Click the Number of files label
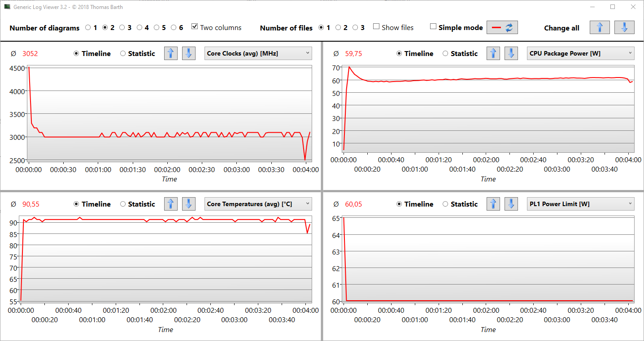The image size is (644, 341). pos(286,28)
